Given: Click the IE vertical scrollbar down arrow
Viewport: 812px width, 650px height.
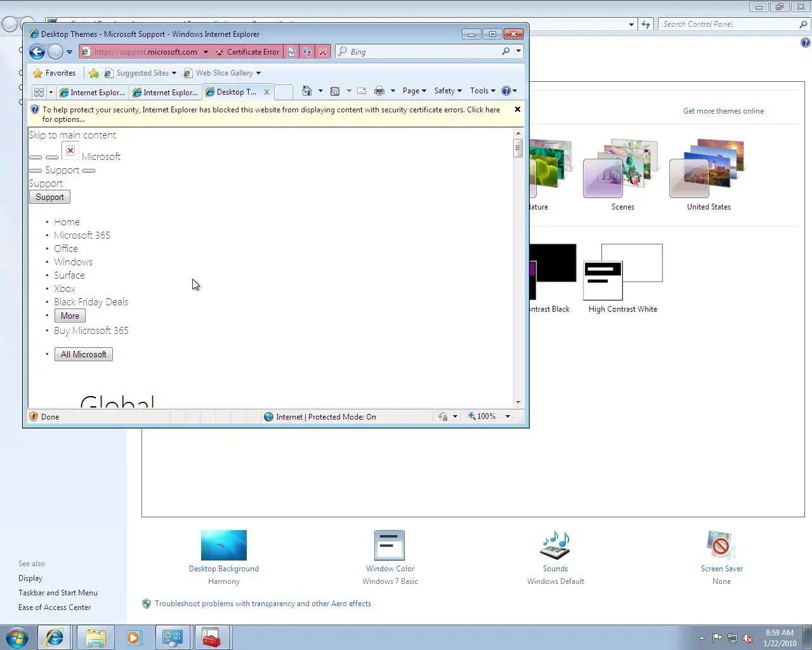Looking at the screenshot, I should coord(518,402).
